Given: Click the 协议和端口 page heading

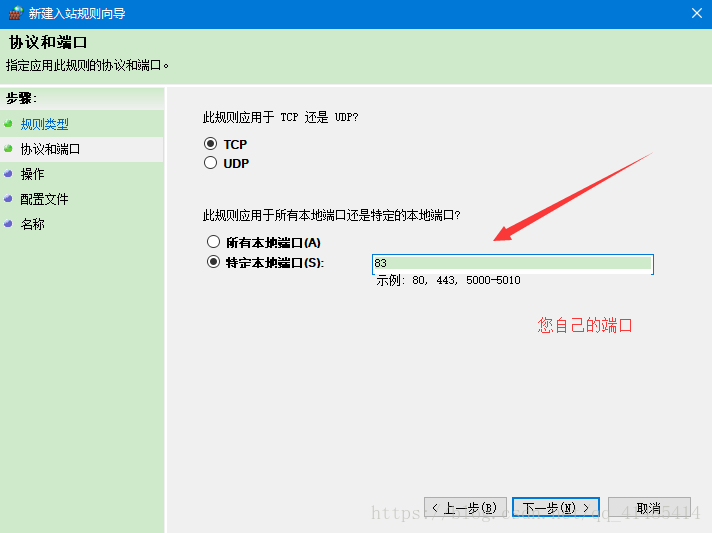Looking at the screenshot, I should coord(48,42).
